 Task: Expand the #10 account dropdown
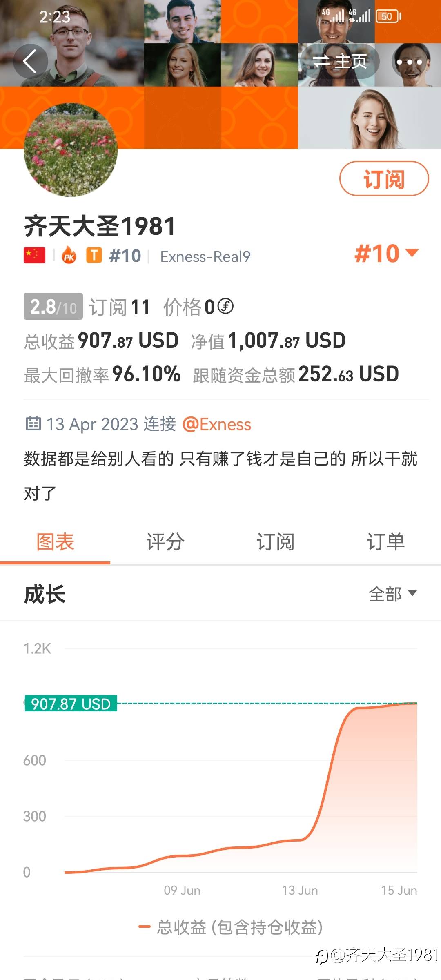point(386,254)
